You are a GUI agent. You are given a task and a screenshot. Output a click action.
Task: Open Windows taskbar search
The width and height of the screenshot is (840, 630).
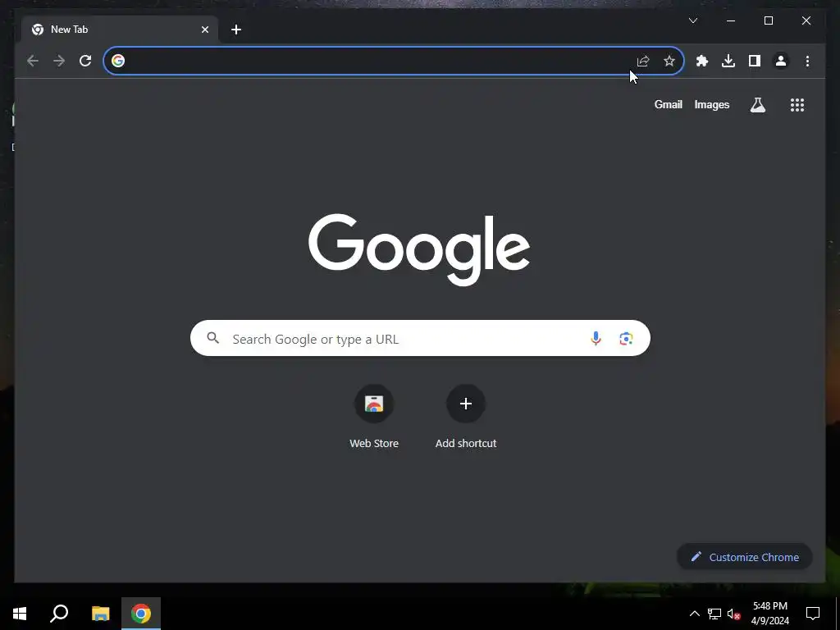tap(59, 614)
